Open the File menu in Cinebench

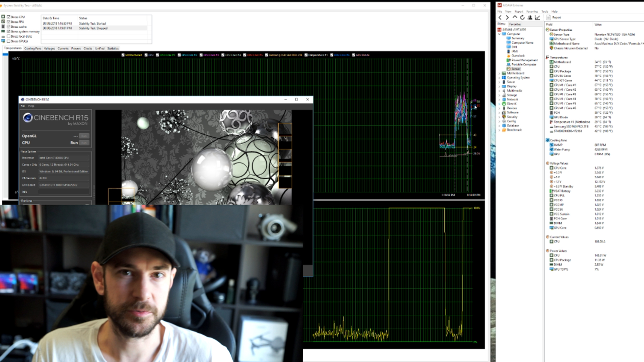23,106
